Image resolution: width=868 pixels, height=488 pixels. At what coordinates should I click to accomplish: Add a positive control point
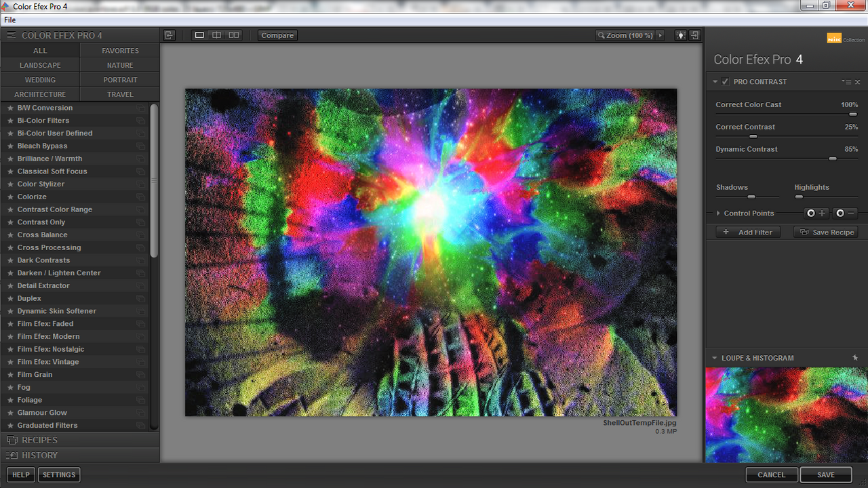(x=816, y=213)
